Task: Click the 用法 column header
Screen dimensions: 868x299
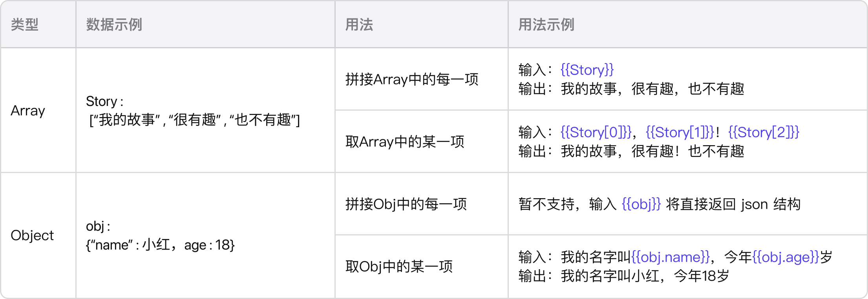Action: tap(359, 25)
